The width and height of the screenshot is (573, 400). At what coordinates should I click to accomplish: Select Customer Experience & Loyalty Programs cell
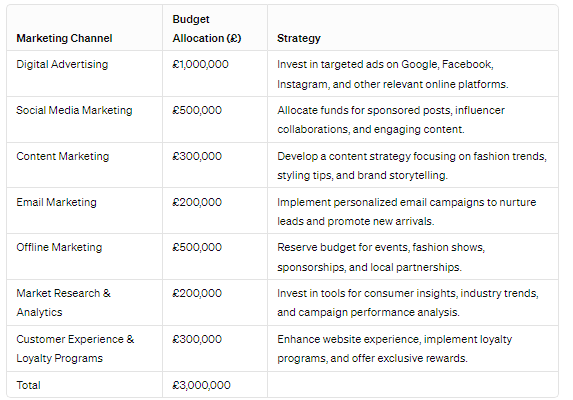click(75, 348)
